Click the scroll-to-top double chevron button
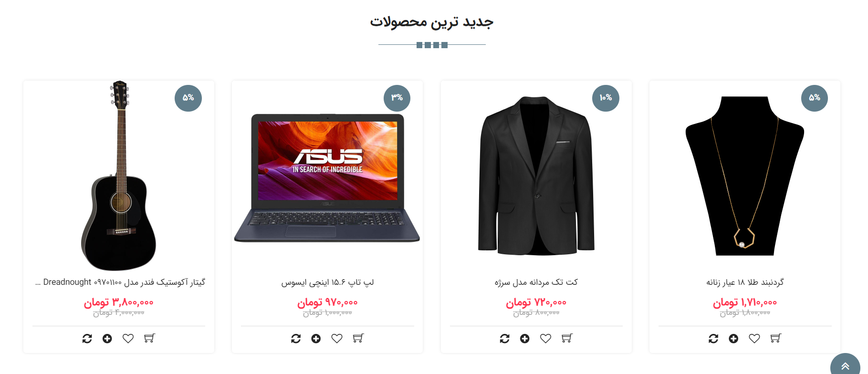The width and height of the screenshot is (868, 374). (x=845, y=365)
